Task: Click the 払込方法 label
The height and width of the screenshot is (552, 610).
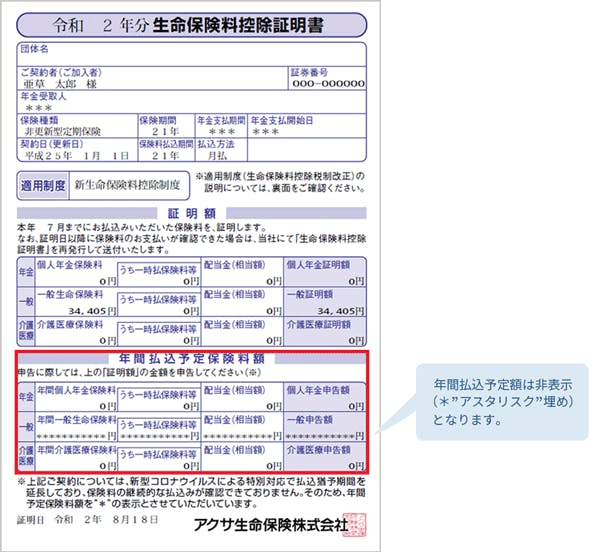Action: (216, 144)
